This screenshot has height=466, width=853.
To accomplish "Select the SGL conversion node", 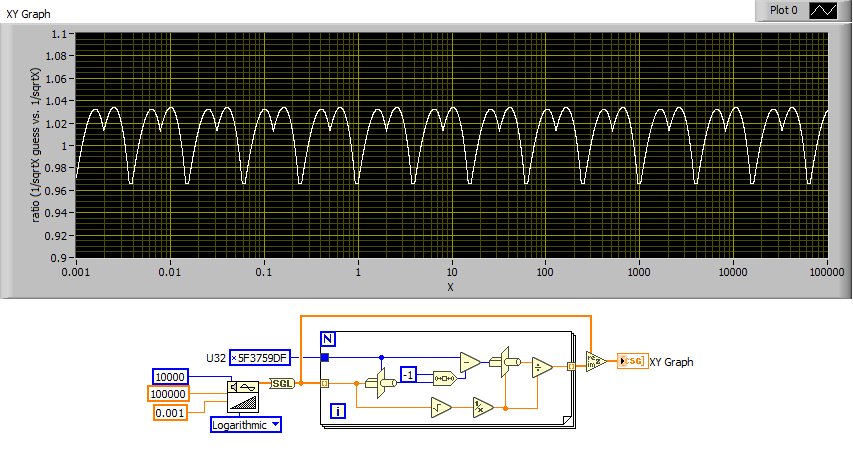I will pos(282,384).
